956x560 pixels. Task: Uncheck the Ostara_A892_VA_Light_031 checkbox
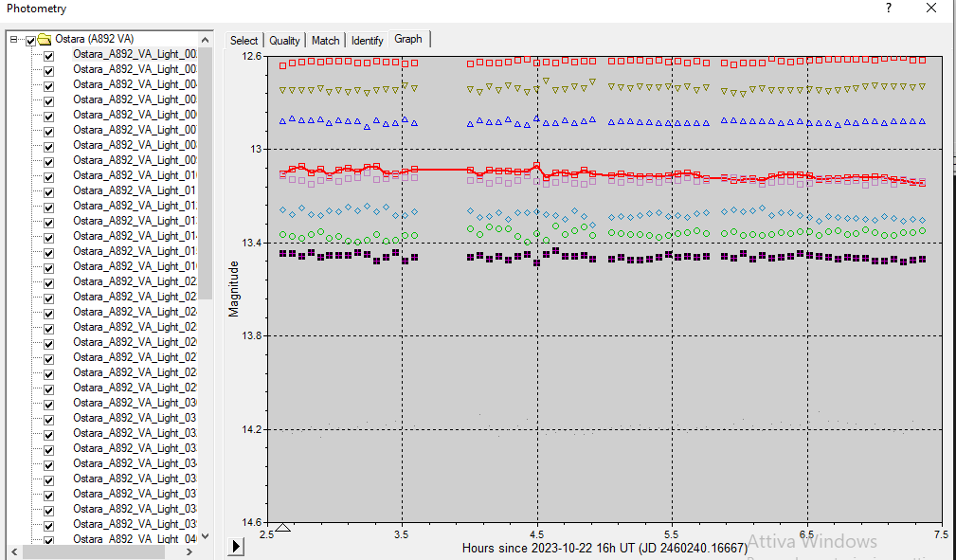[48, 420]
